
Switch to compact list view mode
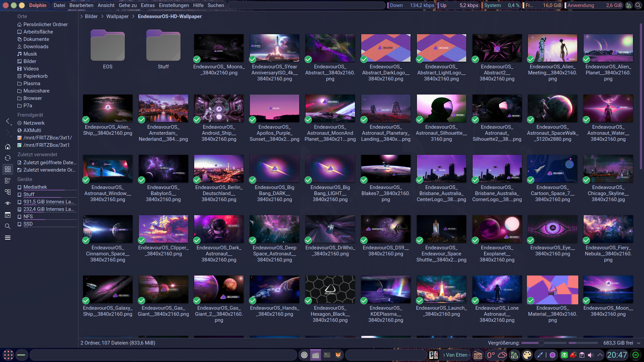(8, 181)
